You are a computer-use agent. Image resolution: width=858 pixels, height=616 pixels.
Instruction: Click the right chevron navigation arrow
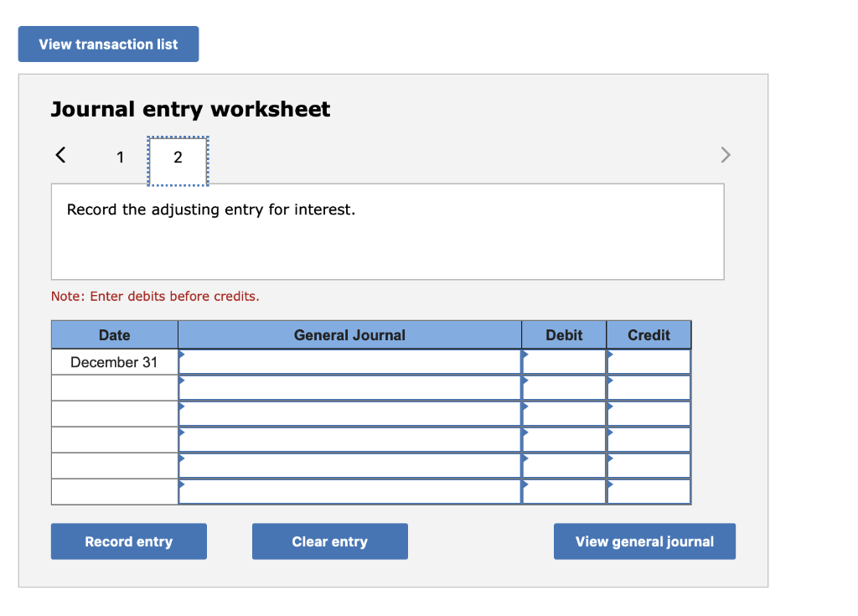tap(726, 154)
